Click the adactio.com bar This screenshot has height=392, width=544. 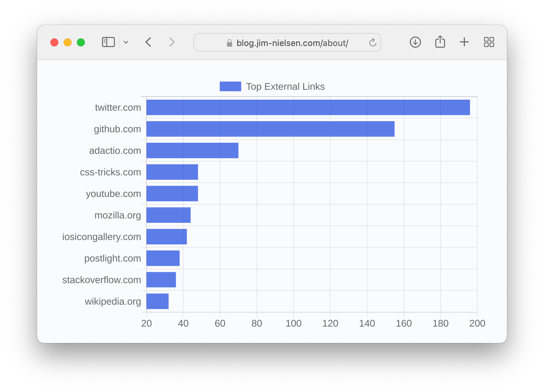192,150
